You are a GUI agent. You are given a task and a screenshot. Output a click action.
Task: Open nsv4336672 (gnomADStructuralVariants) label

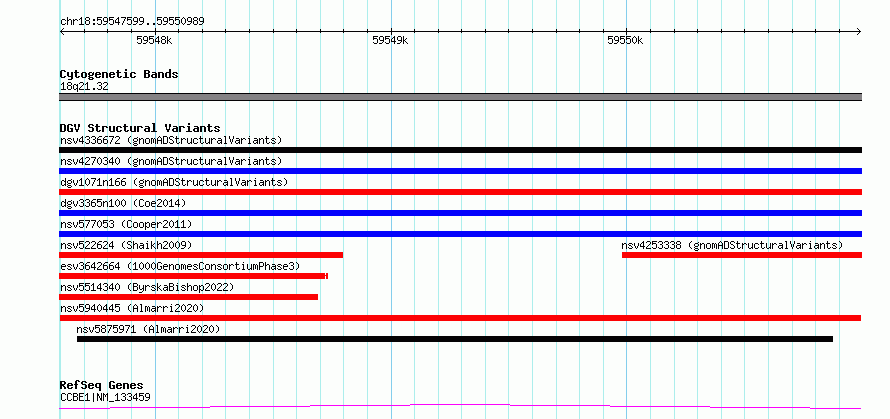pyautogui.click(x=171, y=140)
